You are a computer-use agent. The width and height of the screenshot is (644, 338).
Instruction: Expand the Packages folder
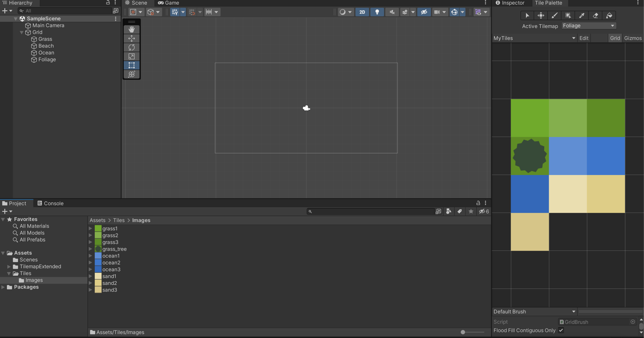click(x=3, y=287)
